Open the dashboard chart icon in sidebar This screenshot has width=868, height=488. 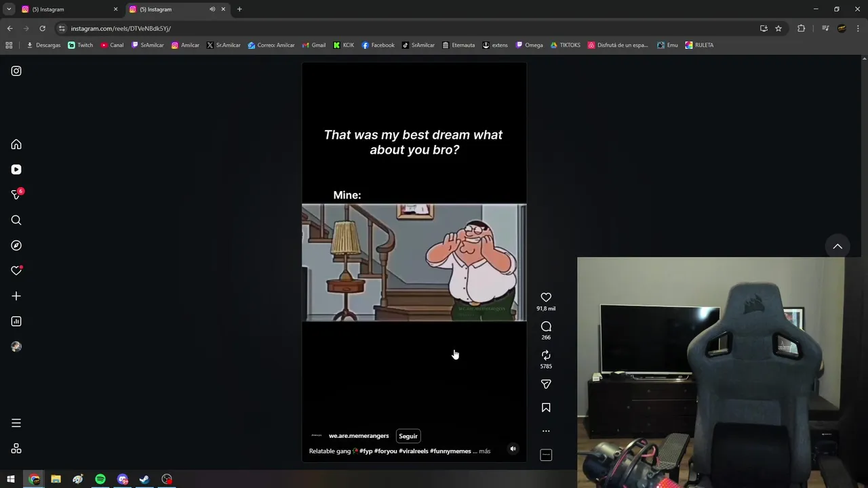[x=16, y=321]
